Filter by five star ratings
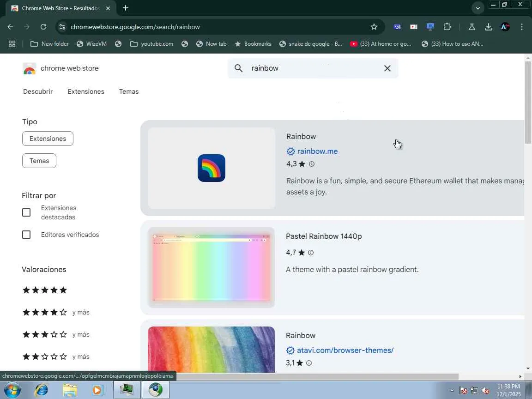The image size is (532, 399). 45,290
